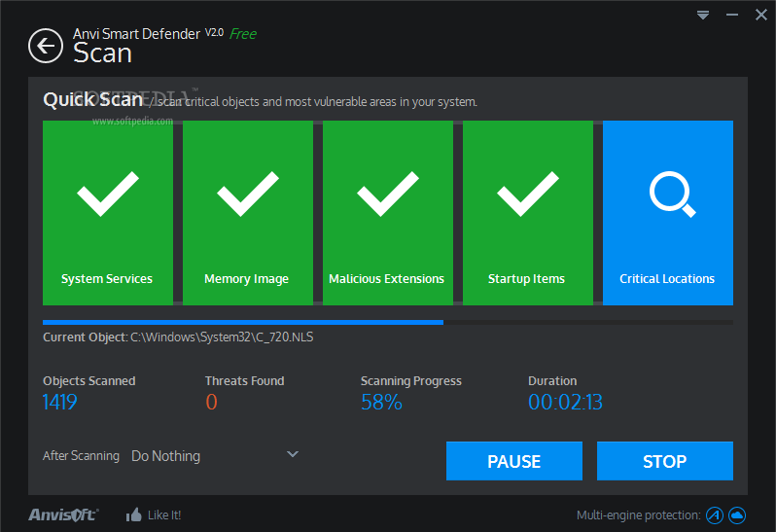Image resolution: width=776 pixels, height=532 pixels.
Task: Click the 'Multi-engine protection:' label
Action: tap(639, 515)
